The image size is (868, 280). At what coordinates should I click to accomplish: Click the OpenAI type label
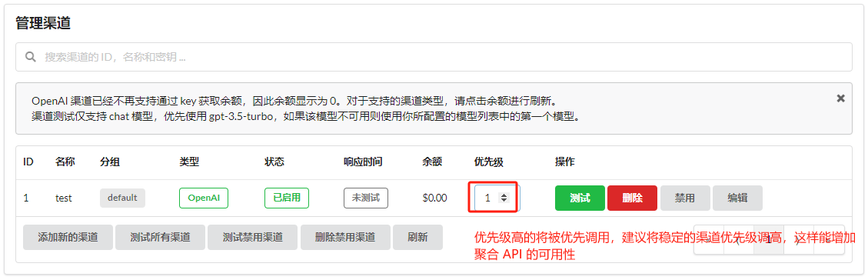click(x=204, y=198)
